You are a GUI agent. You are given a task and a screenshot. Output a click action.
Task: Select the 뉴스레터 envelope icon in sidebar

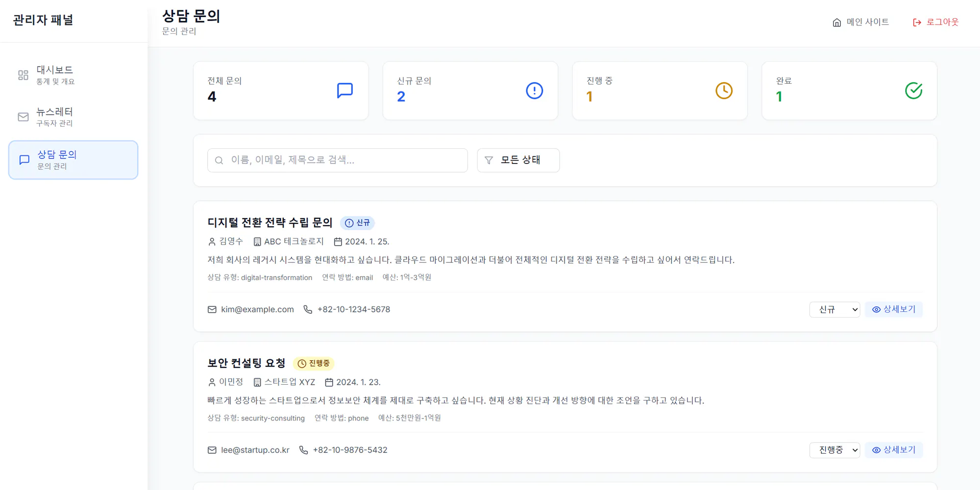click(x=23, y=117)
